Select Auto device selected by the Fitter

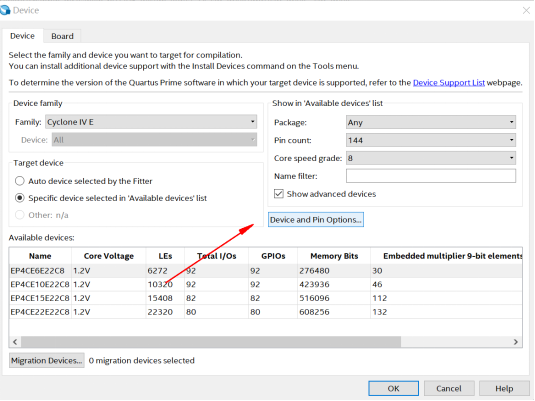(x=20, y=181)
